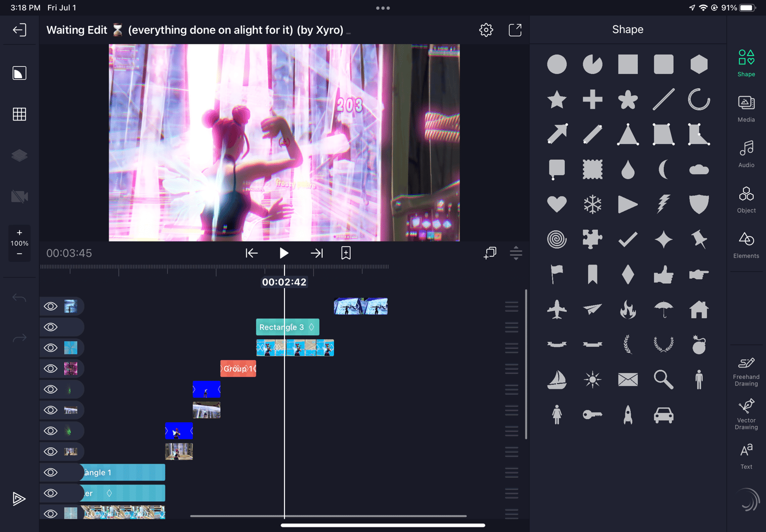This screenshot has width=766, height=532.
Task: Add the thumbs up shape
Action: coord(663,275)
